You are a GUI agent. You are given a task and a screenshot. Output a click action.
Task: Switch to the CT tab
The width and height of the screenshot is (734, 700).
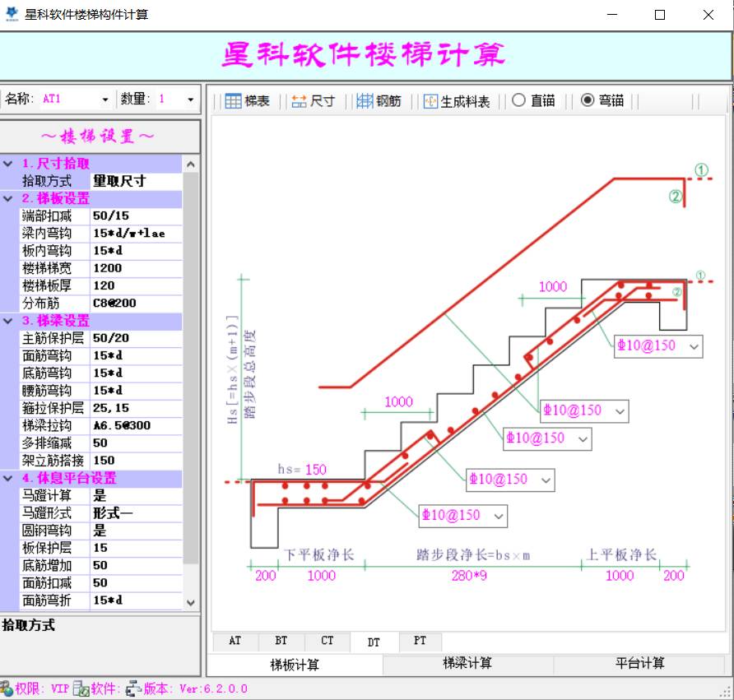tap(328, 641)
